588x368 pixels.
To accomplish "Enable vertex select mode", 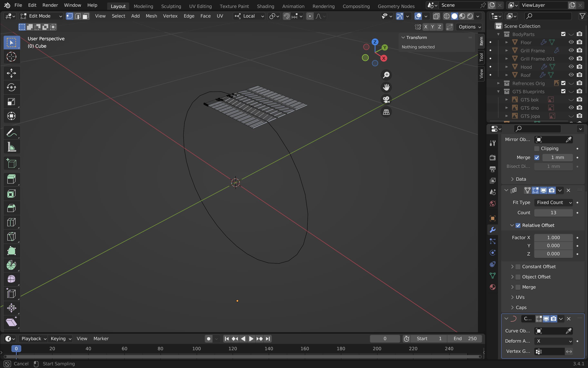I will 70,16.
